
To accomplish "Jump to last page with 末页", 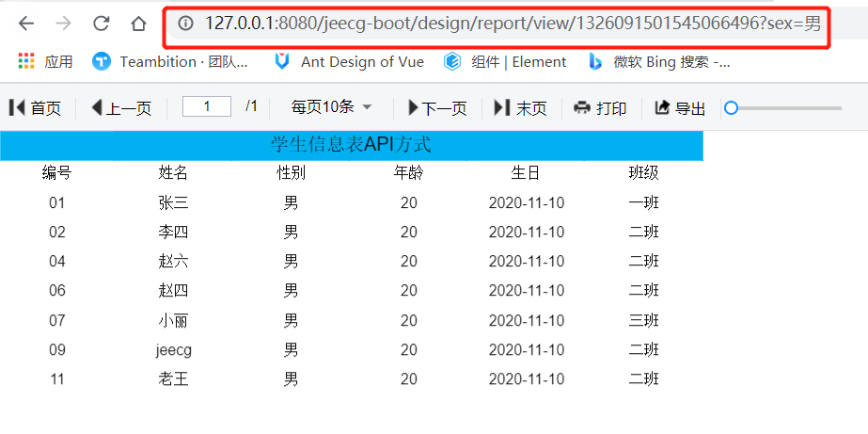I will (520, 107).
